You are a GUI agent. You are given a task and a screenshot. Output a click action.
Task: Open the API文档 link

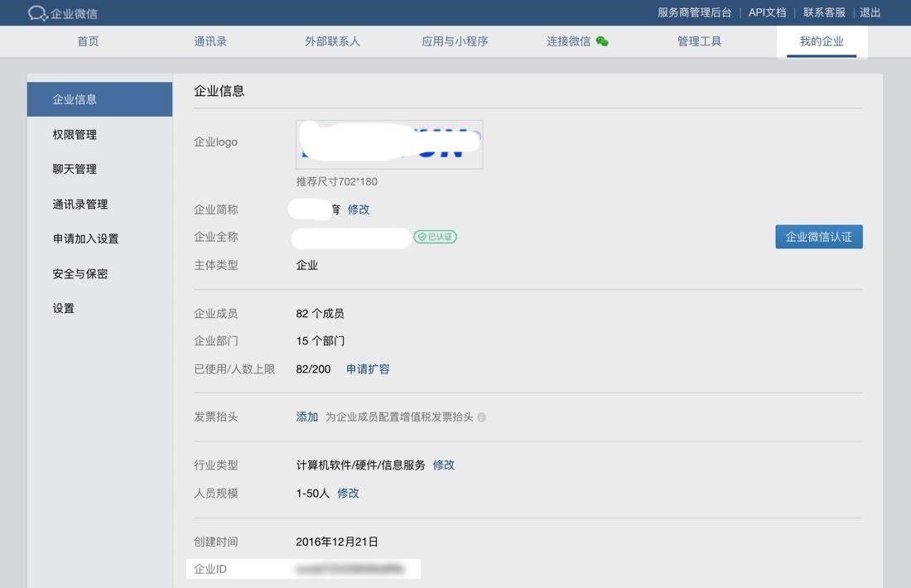click(x=768, y=12)
